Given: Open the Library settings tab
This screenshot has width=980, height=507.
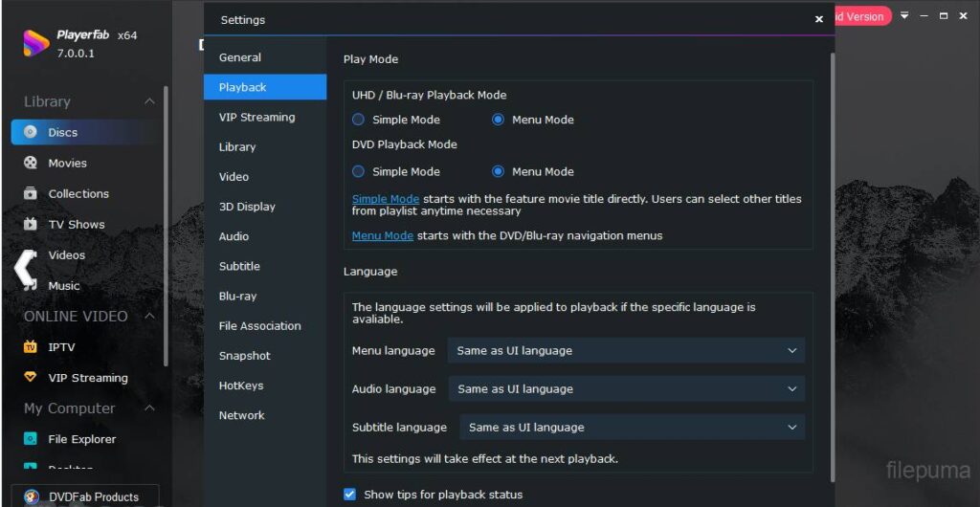Looking at the screenshot, I should click(265, 146).
